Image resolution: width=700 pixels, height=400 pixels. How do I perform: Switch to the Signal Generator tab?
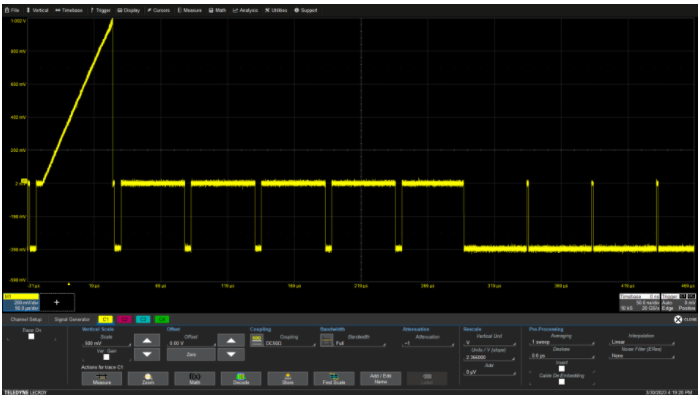pos(72,319)
